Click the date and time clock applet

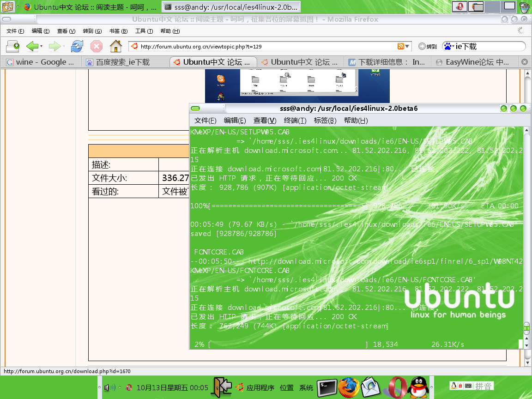pos(172,387)
